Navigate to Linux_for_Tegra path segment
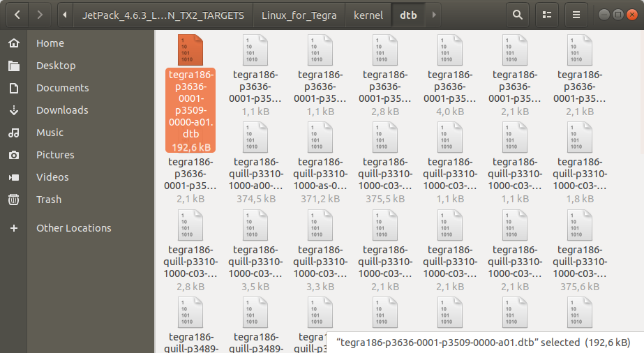644x353 pixels. 299,15
